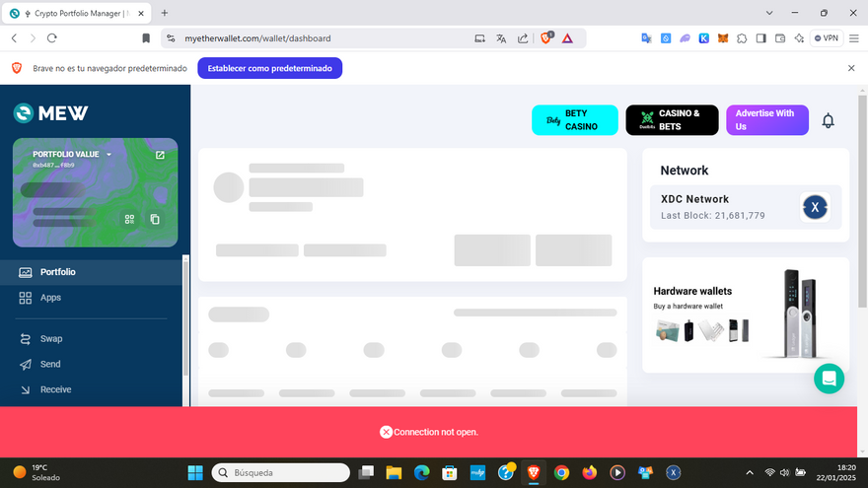Open the Brave hamburger menu
The width and height of the screenshot is (868, 488).
(x=853, y=38)
